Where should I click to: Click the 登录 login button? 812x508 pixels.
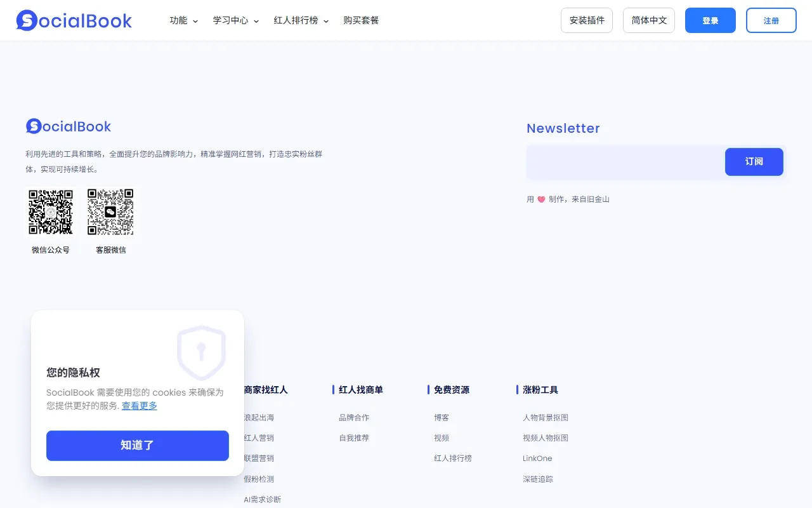pos(710,20)
